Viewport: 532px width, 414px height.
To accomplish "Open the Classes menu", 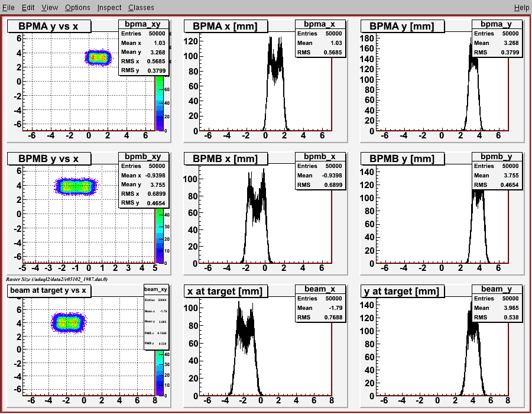I will click(141, 7).
